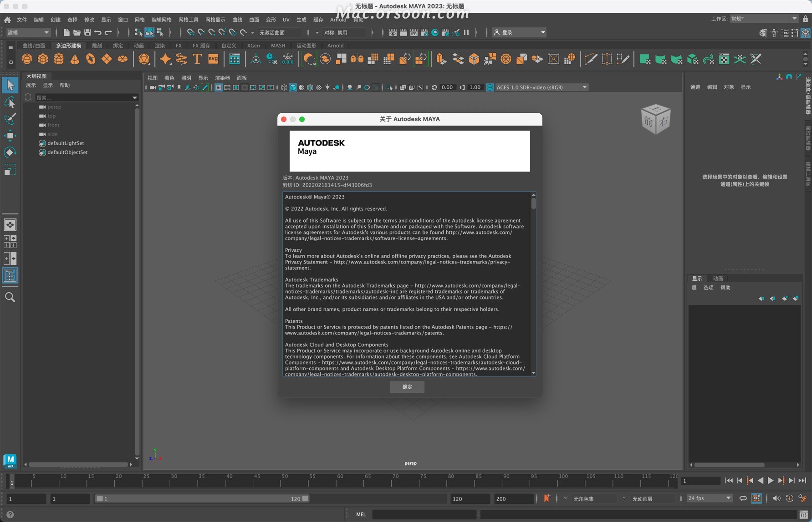This screenshot has width=812, height=522.
Task: Open the 登录 account dropdown
Action: 519,32
